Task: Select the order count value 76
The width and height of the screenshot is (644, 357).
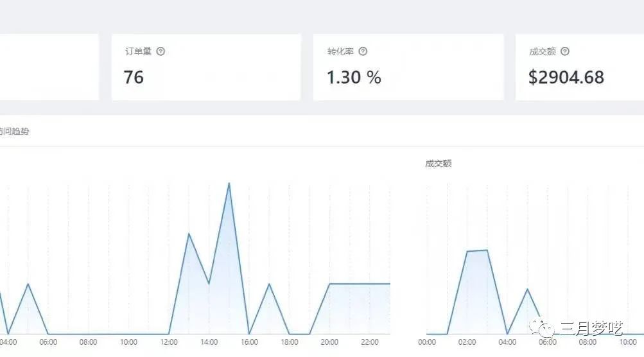Action: (134, 78)
